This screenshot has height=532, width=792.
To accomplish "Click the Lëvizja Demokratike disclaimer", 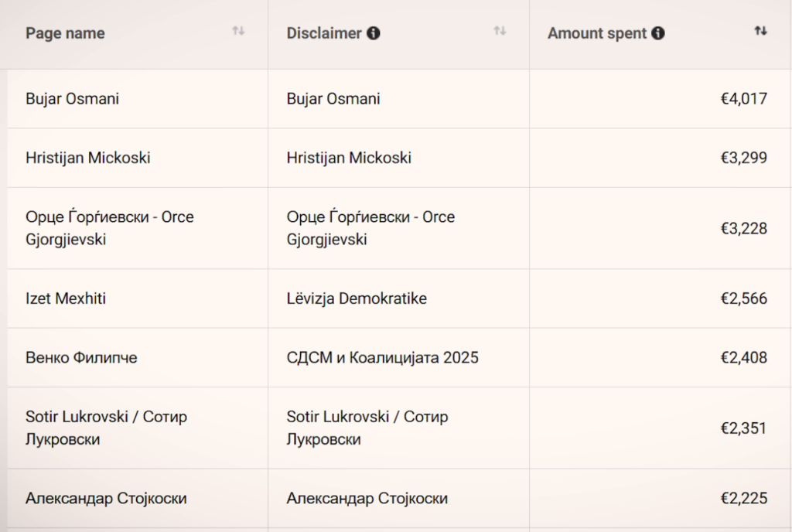I will coord(357,298).
